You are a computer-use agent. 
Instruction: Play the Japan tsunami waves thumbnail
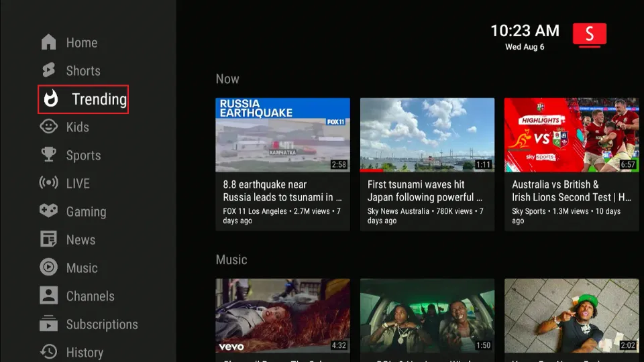click(427, 135)
